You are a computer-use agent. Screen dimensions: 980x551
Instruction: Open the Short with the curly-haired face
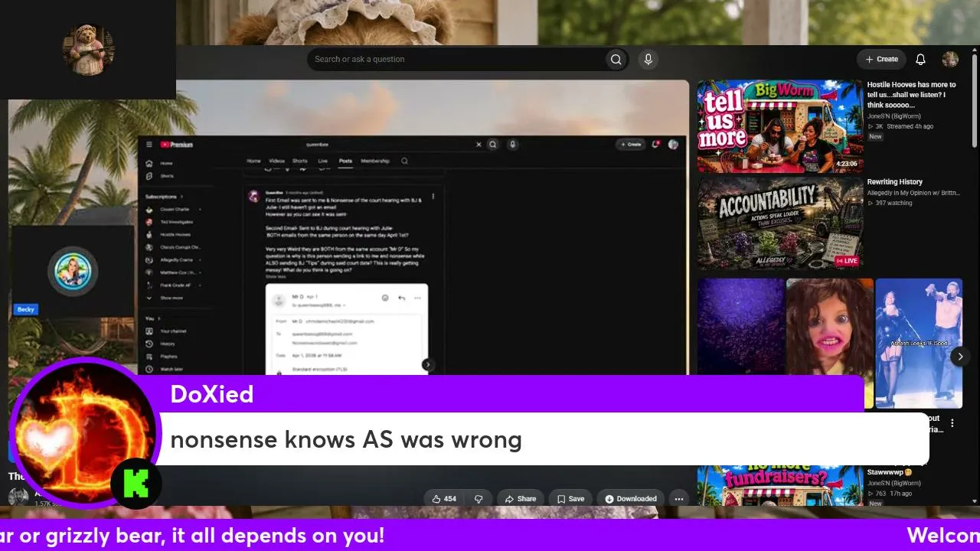[830, 343]
